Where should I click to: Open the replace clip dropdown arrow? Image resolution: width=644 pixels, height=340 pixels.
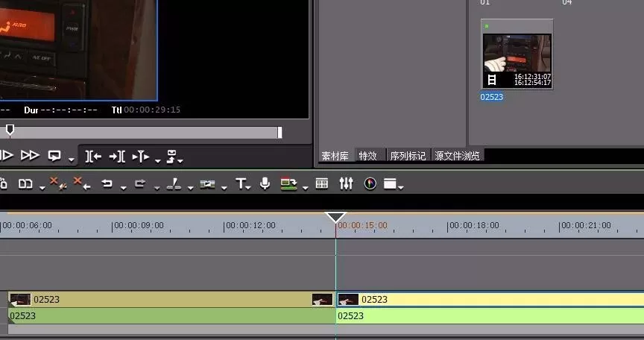tap(42, 188)
